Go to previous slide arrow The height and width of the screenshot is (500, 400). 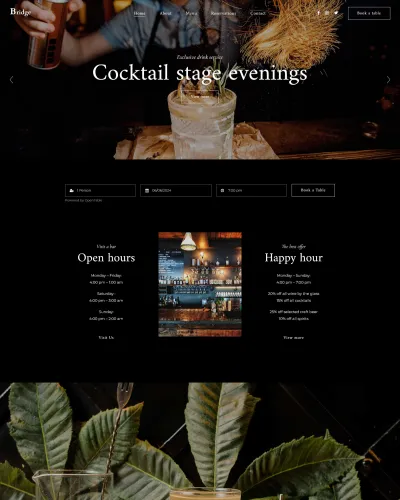coord(11,80)
